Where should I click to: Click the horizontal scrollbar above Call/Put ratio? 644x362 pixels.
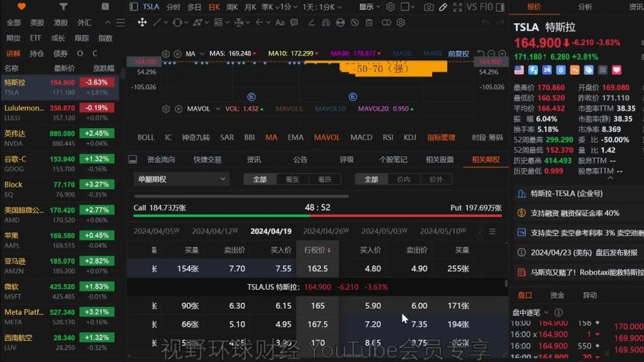(241, 196)
